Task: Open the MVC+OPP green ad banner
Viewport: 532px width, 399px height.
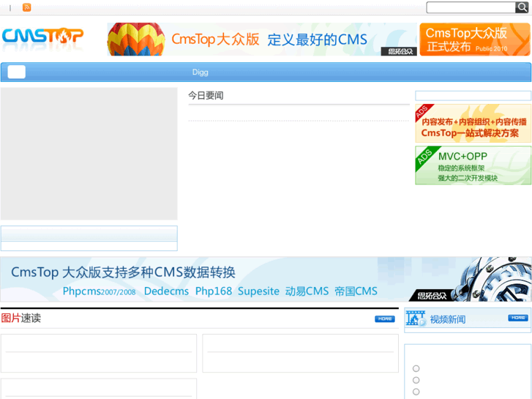Action: click(x=473, y=165)
